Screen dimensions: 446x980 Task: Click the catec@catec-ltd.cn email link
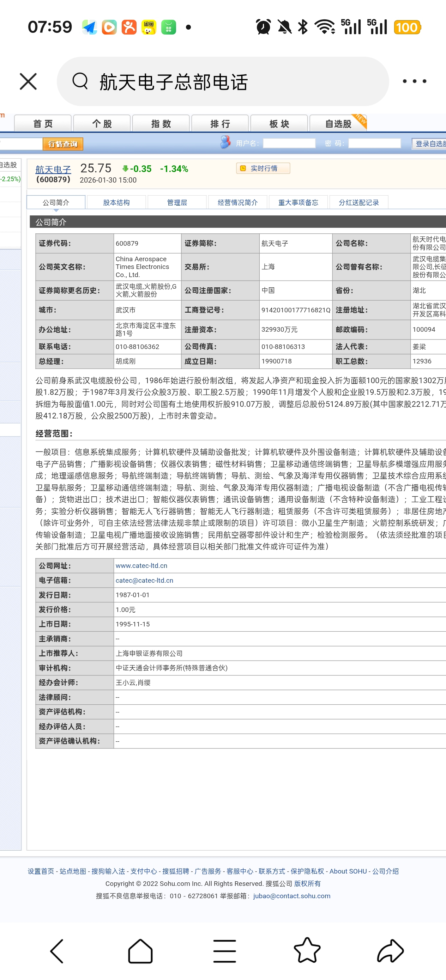pyautogui.click(x=144, y=580)
